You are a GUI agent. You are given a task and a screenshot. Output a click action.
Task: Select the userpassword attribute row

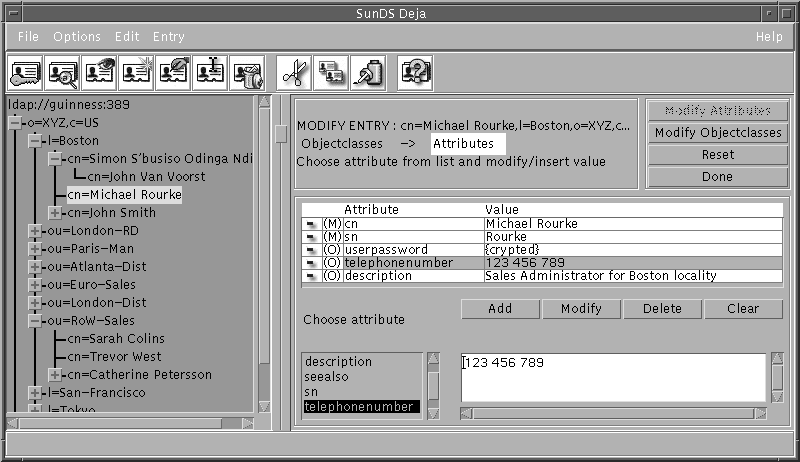pyautogui.click(x=542, y=250)
